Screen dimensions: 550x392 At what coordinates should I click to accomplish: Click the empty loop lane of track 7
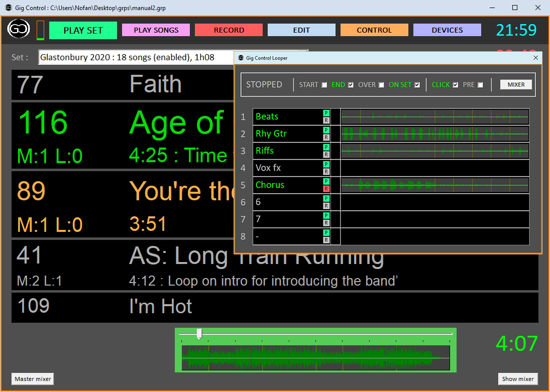point(435,219)
